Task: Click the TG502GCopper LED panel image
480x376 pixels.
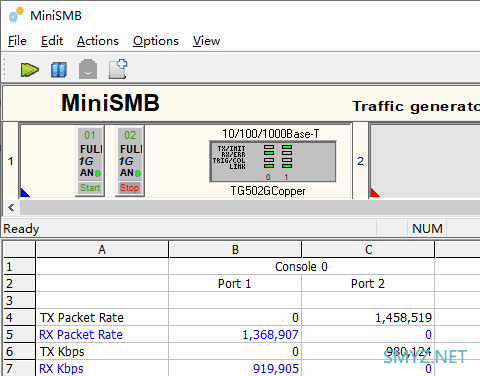Action: point(273,162)
